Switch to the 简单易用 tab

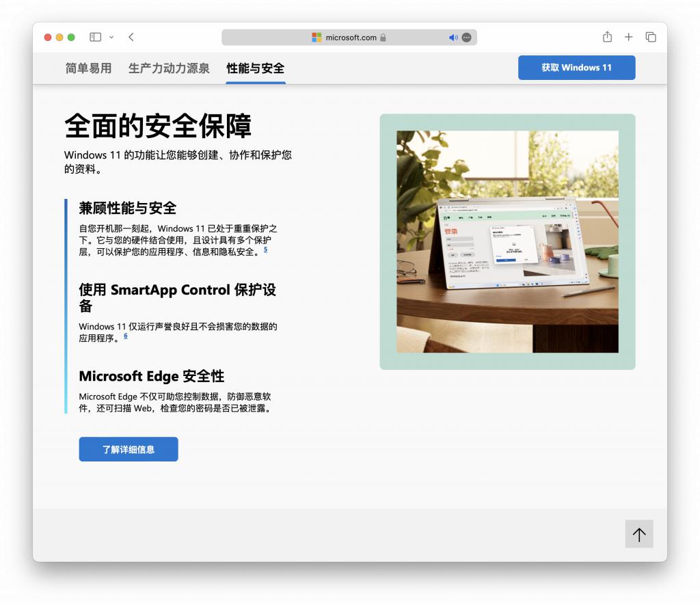[x=88, y=68]
